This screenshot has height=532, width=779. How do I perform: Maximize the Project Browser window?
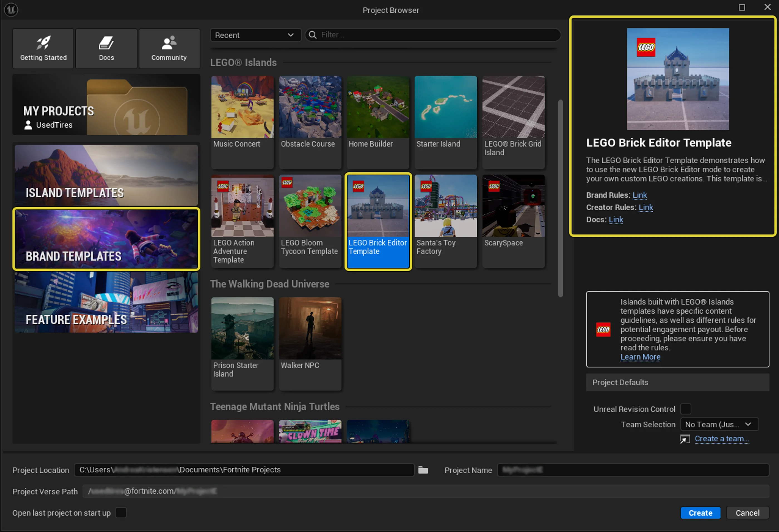pyautogui.click(x=742, y=8)
